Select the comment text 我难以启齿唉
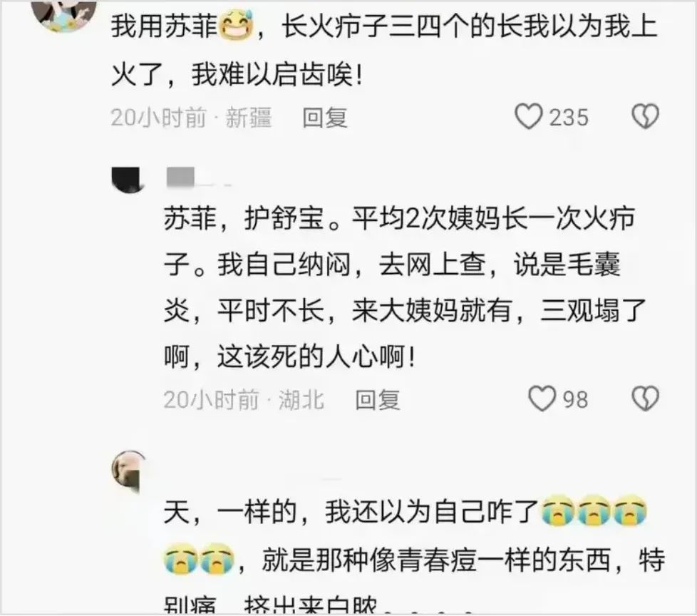 tap(277, 74)
